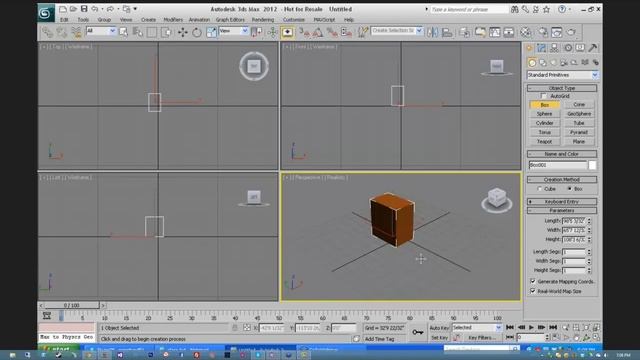Toggle the Auto Key button
The width and height of the screenshot is (640, 360).
[x=439, y=328]
